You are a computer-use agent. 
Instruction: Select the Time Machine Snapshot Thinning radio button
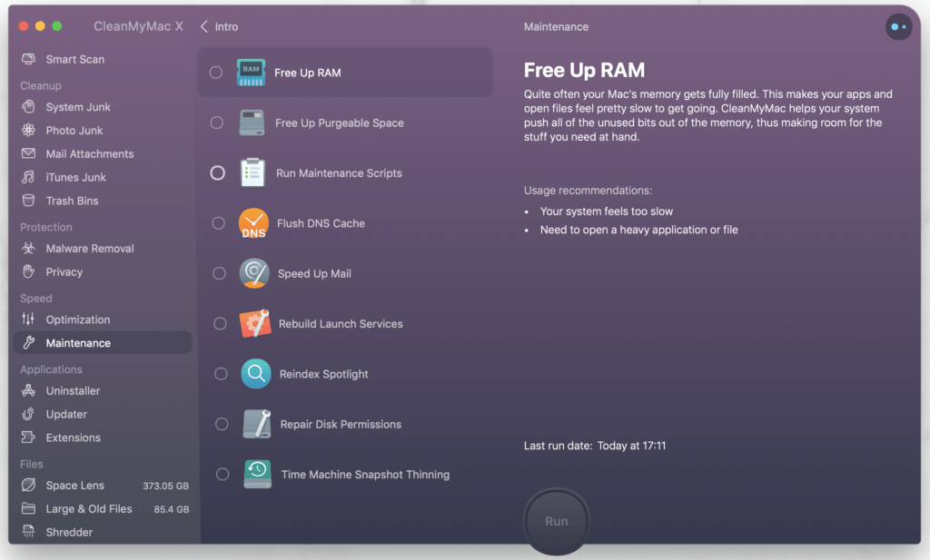pyautogui.click(x=223, y=474)
